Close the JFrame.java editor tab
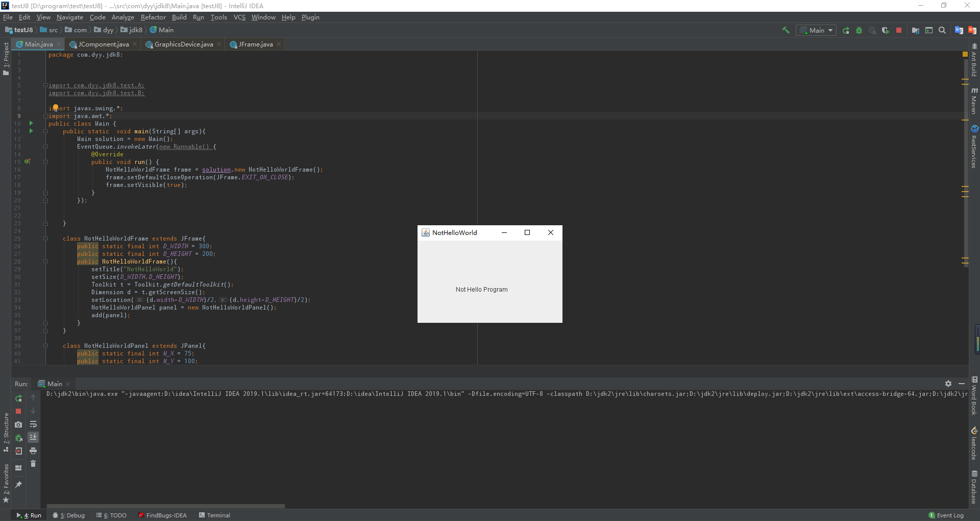 [279, 44]
